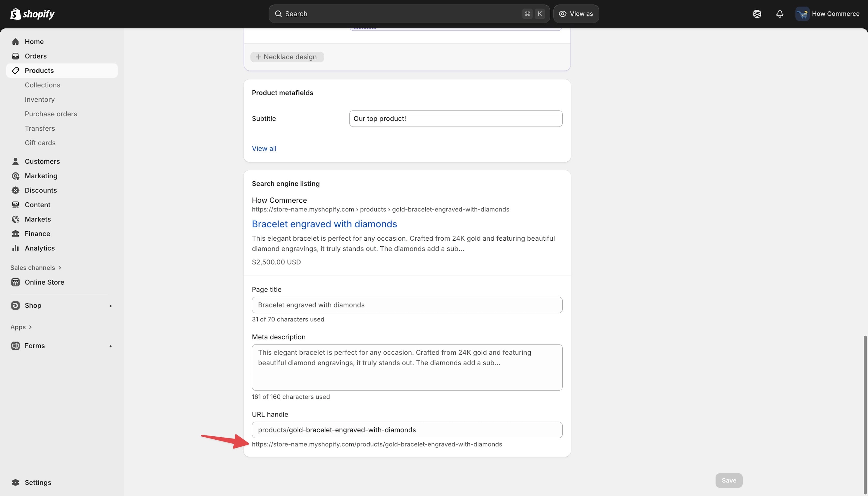Viewport: 868px width, 496px height.
Task: Add the Necklace design metafield
Action: [x=287, y=57]
